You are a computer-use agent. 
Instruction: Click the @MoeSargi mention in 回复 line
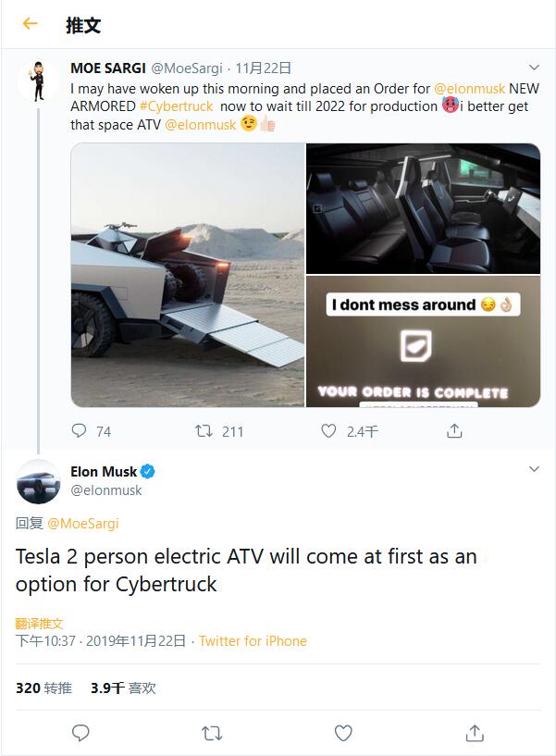[83, 524]
